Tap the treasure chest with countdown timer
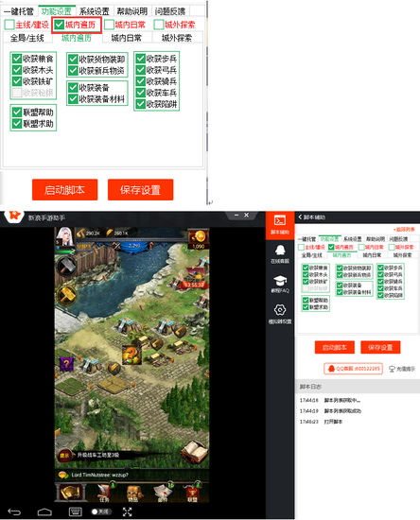This screenshot has height=520, width=420. tap(195, 279)
